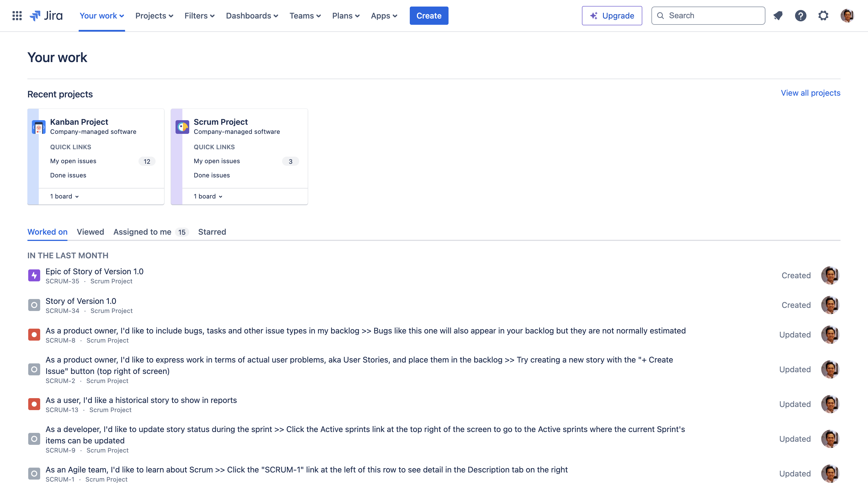868x483 pixels.
Task: Click the help question mark icon
Action: 800,15
